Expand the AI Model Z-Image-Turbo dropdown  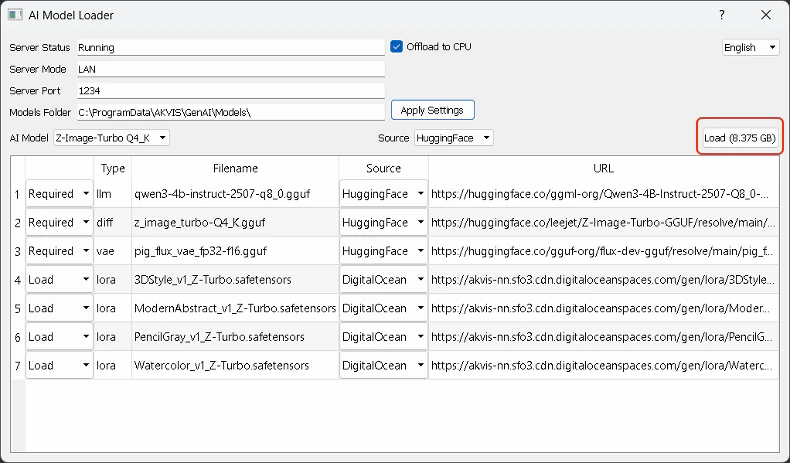[x=111, y=138]
